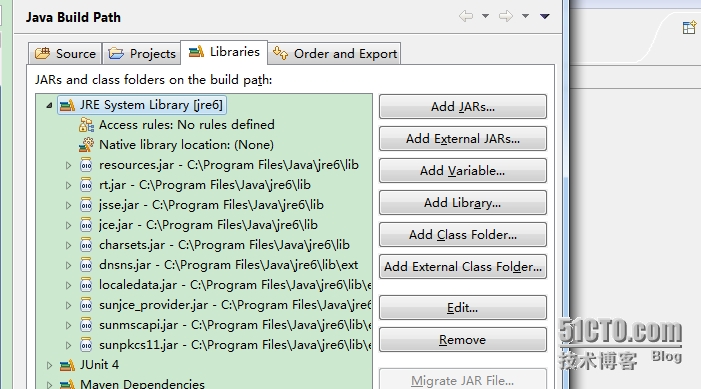Switch to the Projects tab
The image size is (701, 389).
pyautogui.click(x=142, y=54)
